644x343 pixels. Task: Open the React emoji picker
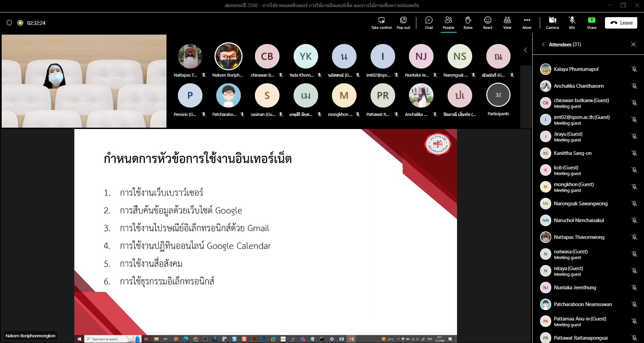pyautogui.click(x=487, y=23)
